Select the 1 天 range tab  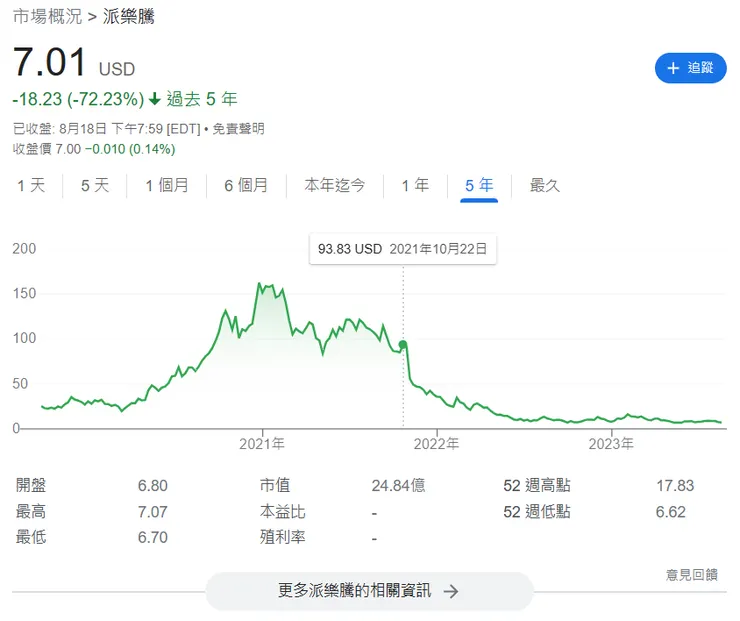[31, 185]
